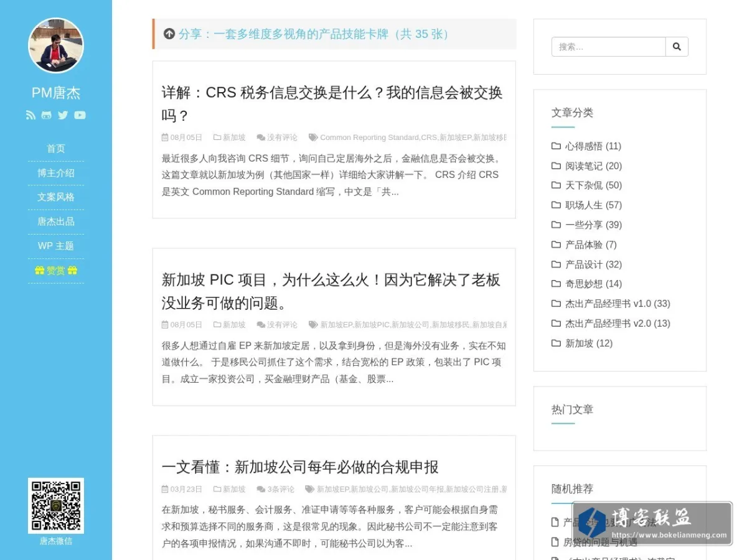Open the 产品技能卡牌 share banner link
The width and height of the screenshot is (747, 560).
click(315, 34)
